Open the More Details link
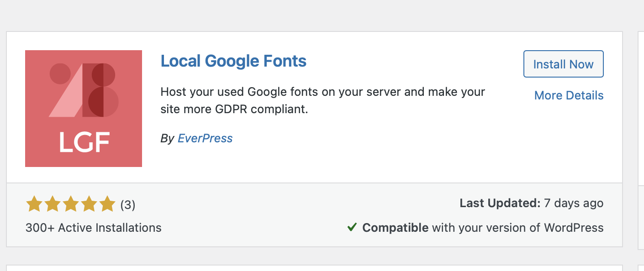 pyautogui.click(x=569, y=95)
